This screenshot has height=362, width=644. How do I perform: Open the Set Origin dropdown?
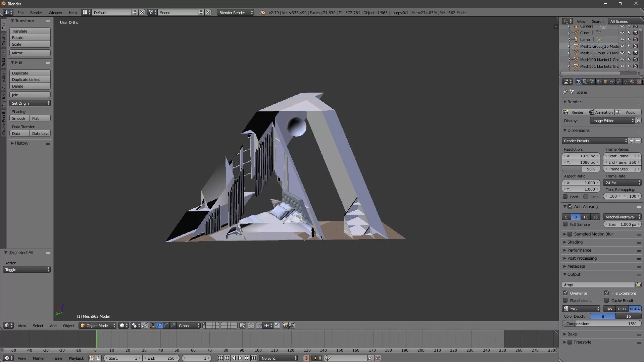click(30, 103)
